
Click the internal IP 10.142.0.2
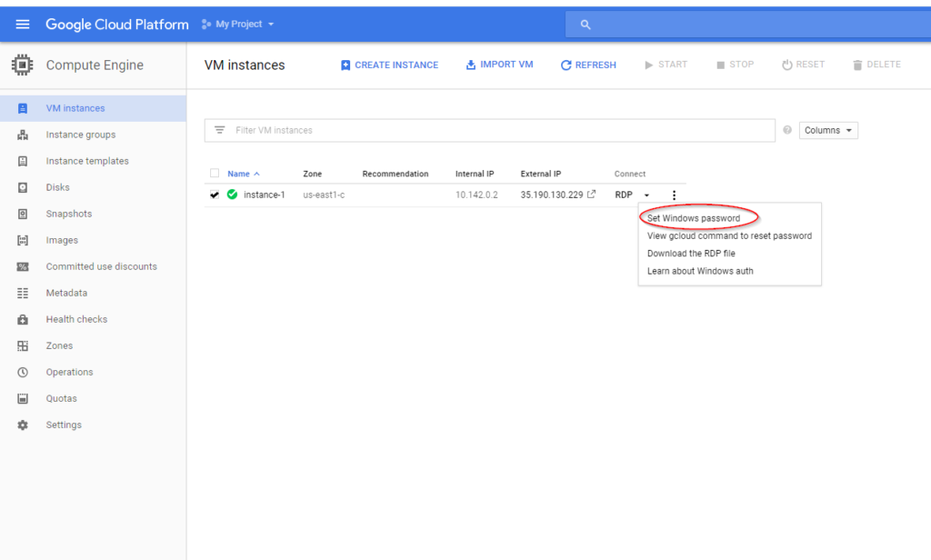pos(476,195)
